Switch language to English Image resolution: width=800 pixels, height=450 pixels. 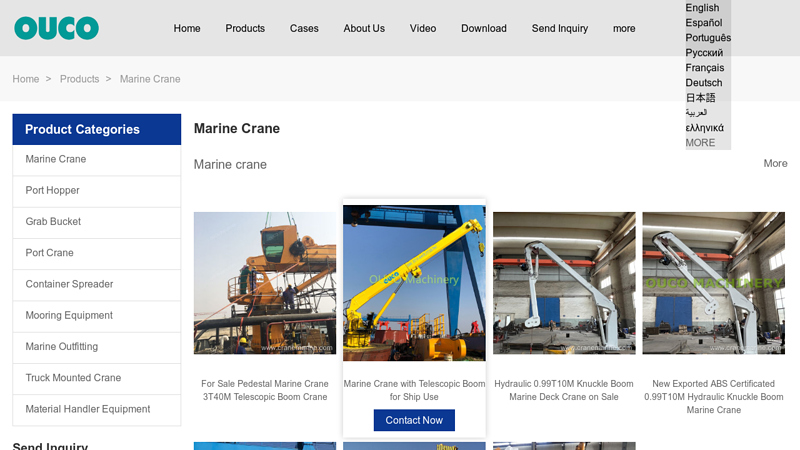pos(702,8)
